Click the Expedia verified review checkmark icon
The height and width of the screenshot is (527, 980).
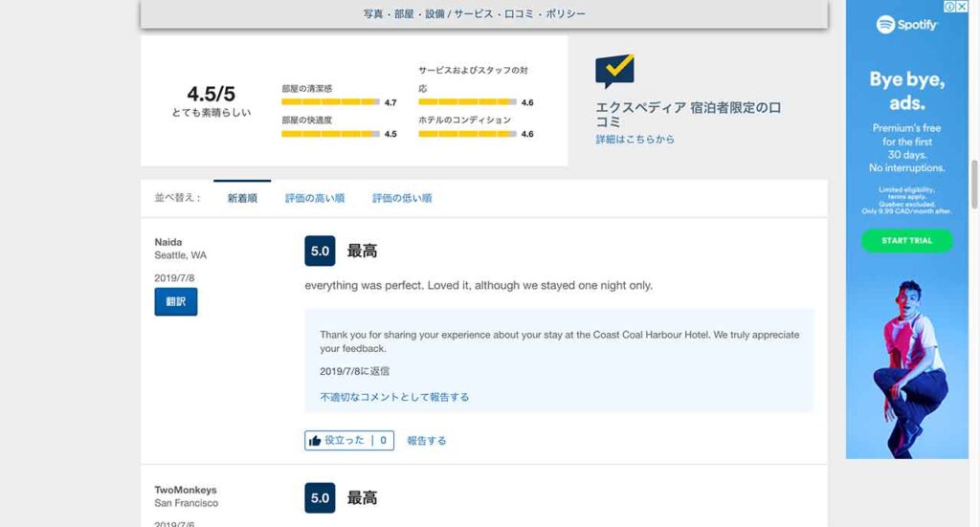(614, 72)
